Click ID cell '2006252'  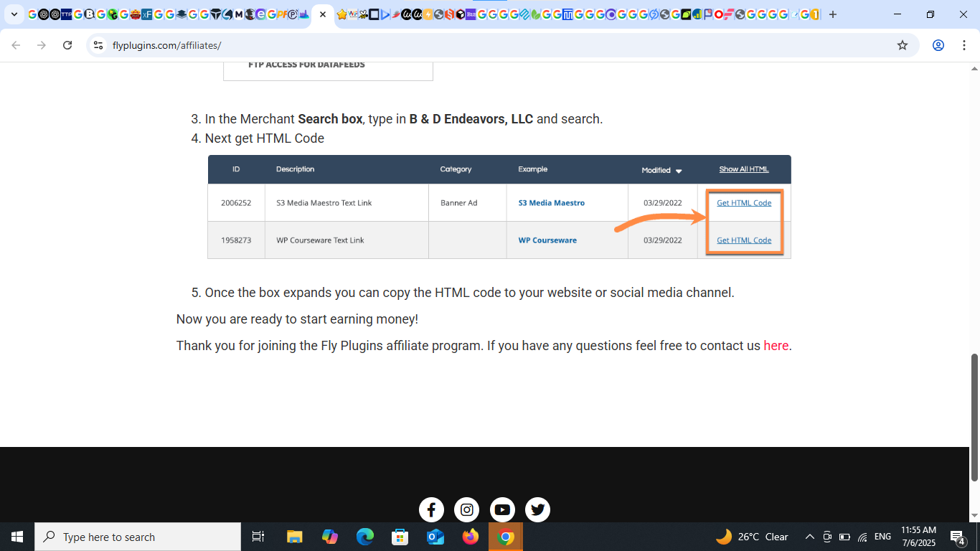pyautogui.click(x=236, y=203)
